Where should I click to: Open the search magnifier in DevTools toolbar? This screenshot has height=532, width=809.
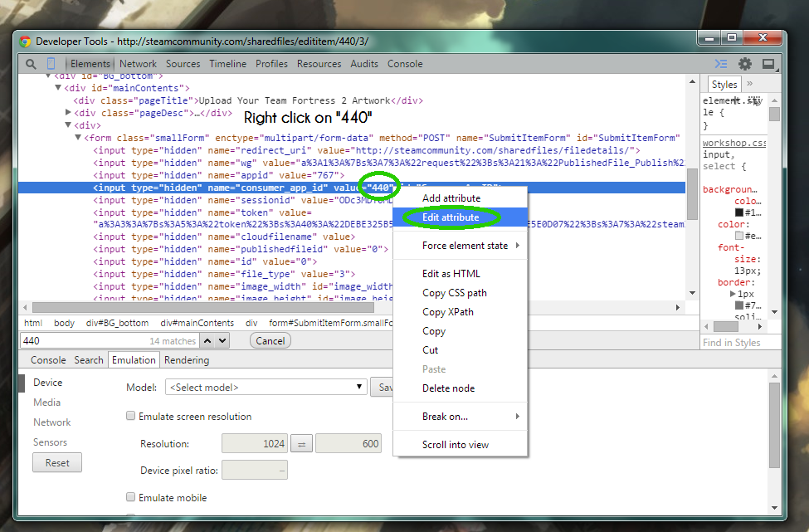(x=31, y=64)
